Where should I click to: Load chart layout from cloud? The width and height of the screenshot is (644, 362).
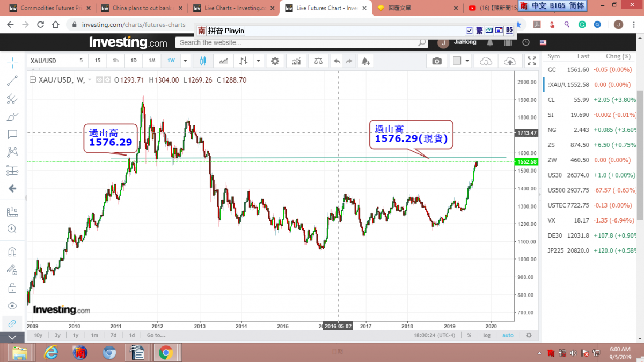click(486, 61)
